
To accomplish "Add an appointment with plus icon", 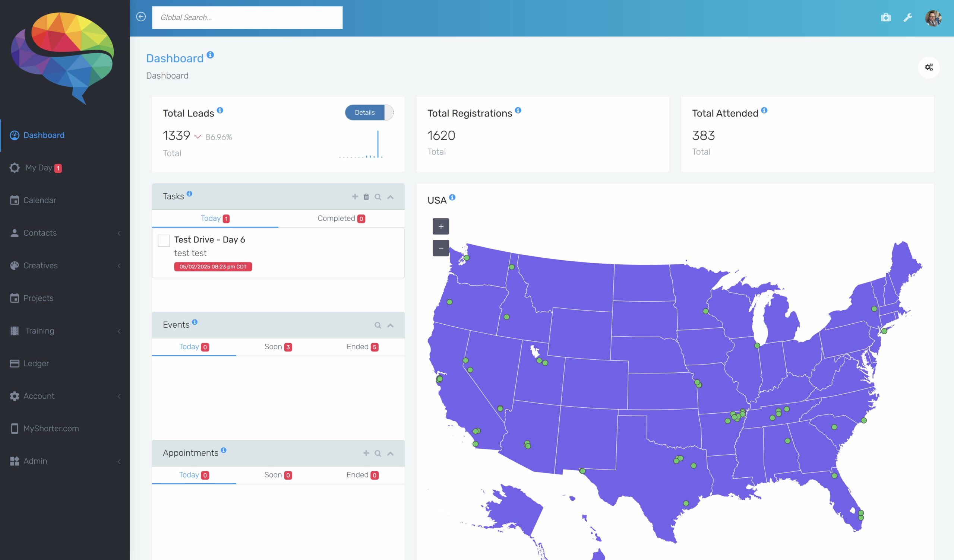I will pyautogui.click(x=366, y=453).
